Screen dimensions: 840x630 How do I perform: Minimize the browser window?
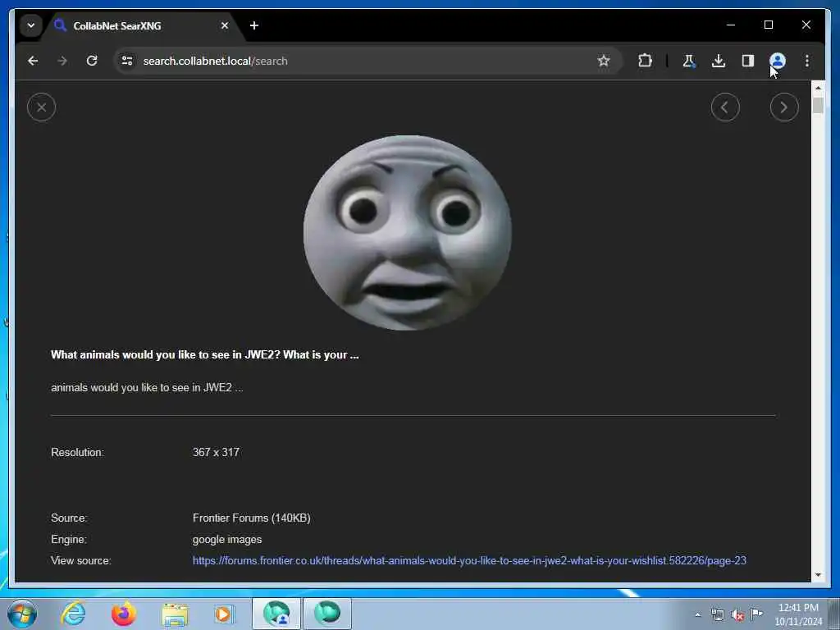[x=731, y=25]
